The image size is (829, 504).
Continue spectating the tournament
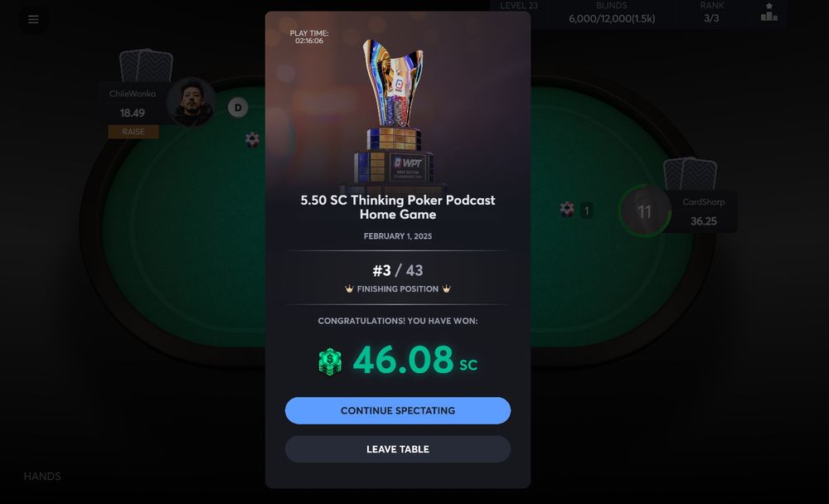click(398, 410)
